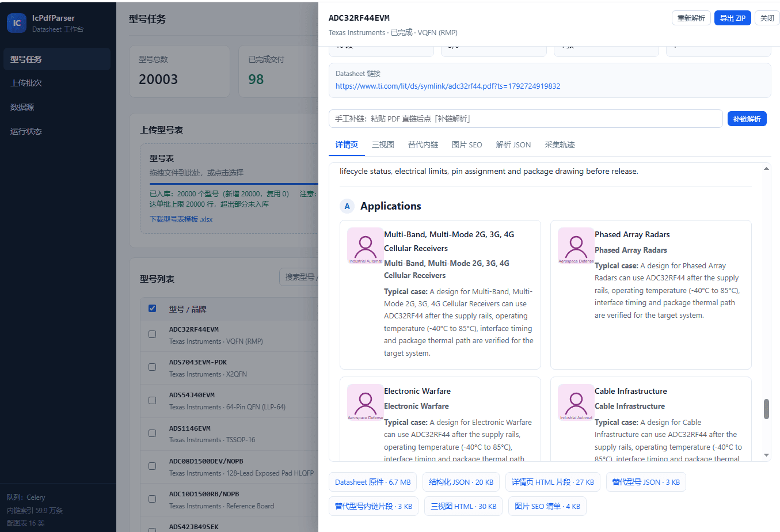Toggle the select-all checkbox in 型号 / 品牌 header
The image size is (780, 532).
(153, 309)
